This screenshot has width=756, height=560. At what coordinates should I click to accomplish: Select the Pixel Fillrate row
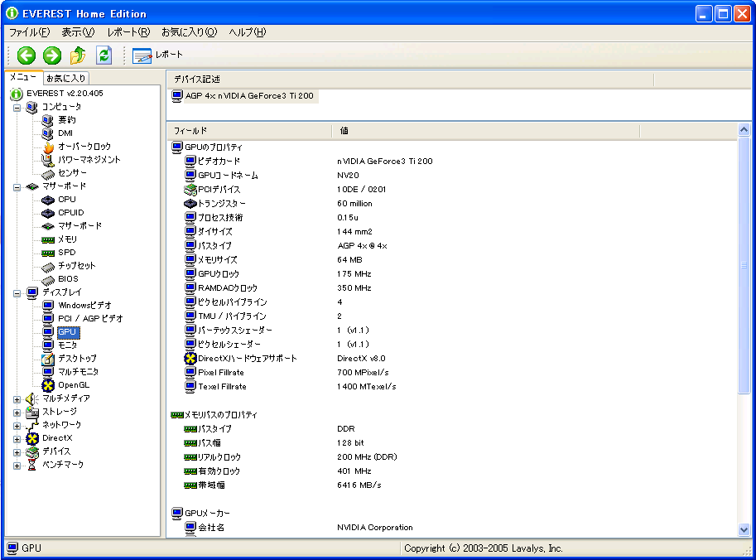[451, 373]
